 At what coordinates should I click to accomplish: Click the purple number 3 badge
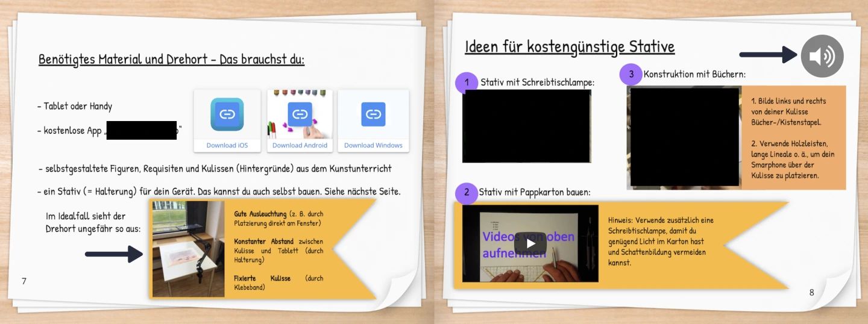pos(631,75)
